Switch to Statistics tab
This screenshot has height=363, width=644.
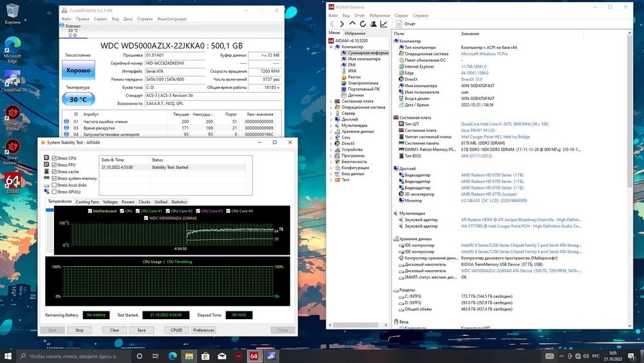pos(178,202)
